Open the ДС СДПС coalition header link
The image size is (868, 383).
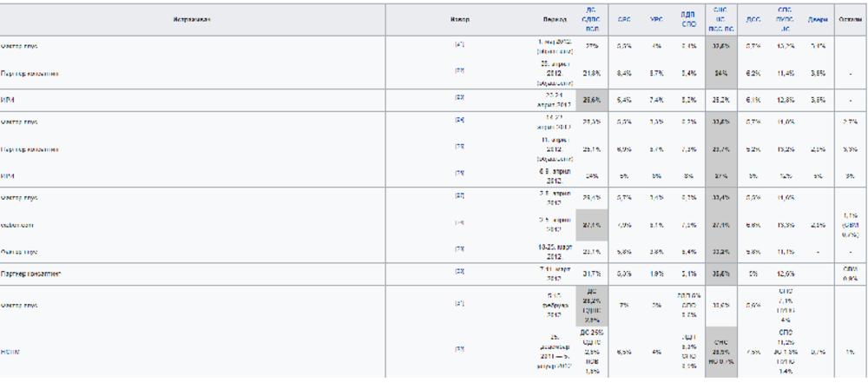coord(591,18)
